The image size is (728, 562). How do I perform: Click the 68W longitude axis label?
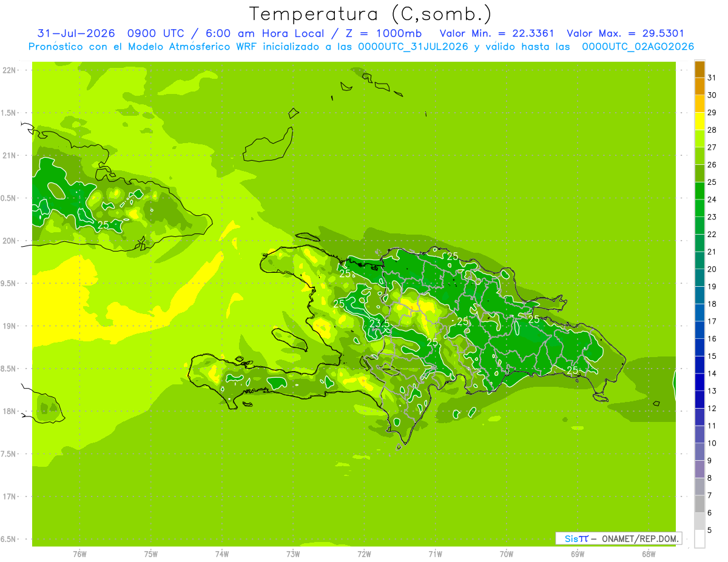(649, 554)
